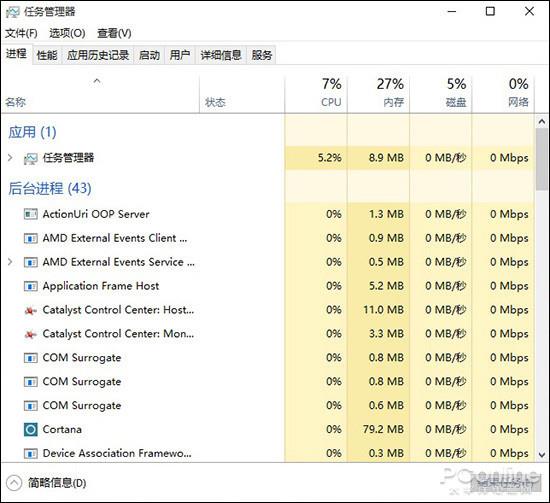This screenshot has width=550, height=503.
Task: Select the 应用 (1) group heading
Action: [32, 132]
